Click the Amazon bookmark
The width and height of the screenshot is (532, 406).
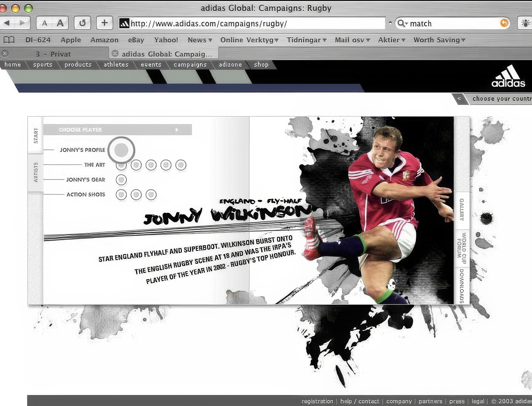click(x=105, y=40)
